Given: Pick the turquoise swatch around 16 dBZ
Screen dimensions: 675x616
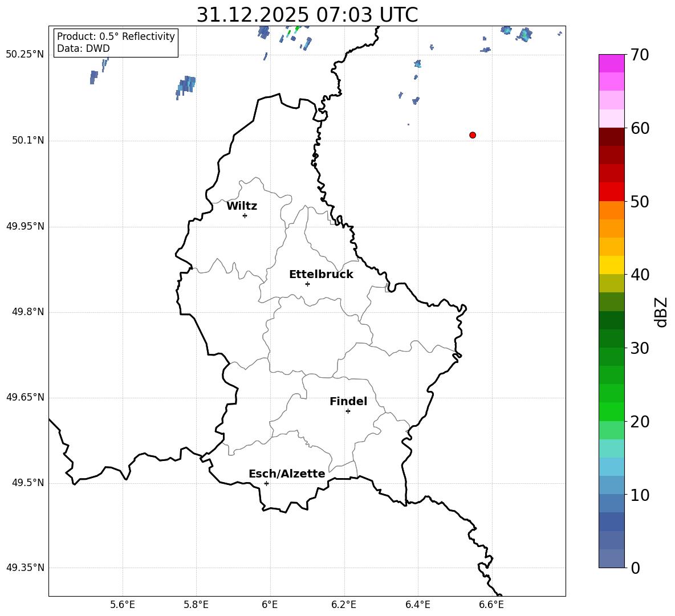Looking at the screenshot, I should 612,448.
